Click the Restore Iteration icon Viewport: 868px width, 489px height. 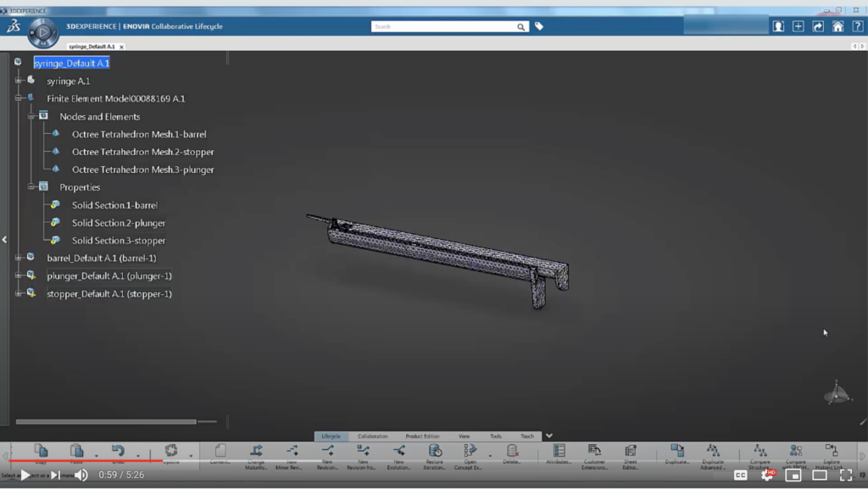(x=435, y=451)
